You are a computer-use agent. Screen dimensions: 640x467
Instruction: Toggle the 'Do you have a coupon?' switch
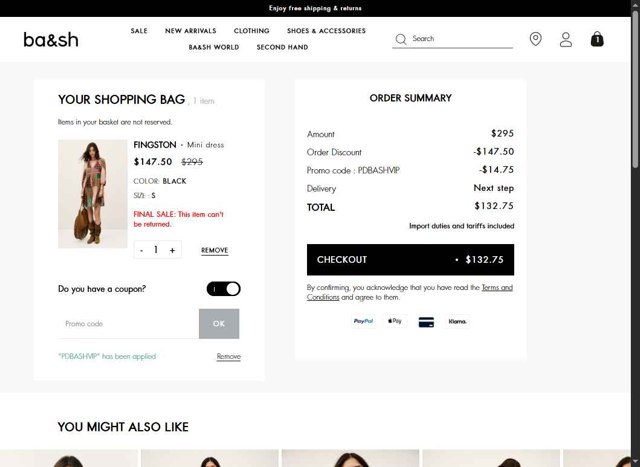click(x=223, y=289)
